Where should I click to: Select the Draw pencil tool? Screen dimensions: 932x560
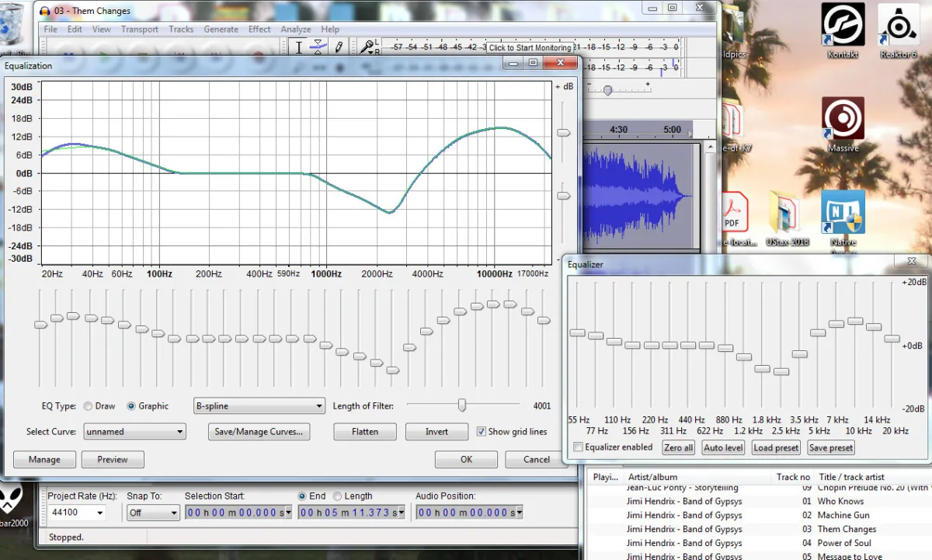[339, 47]
